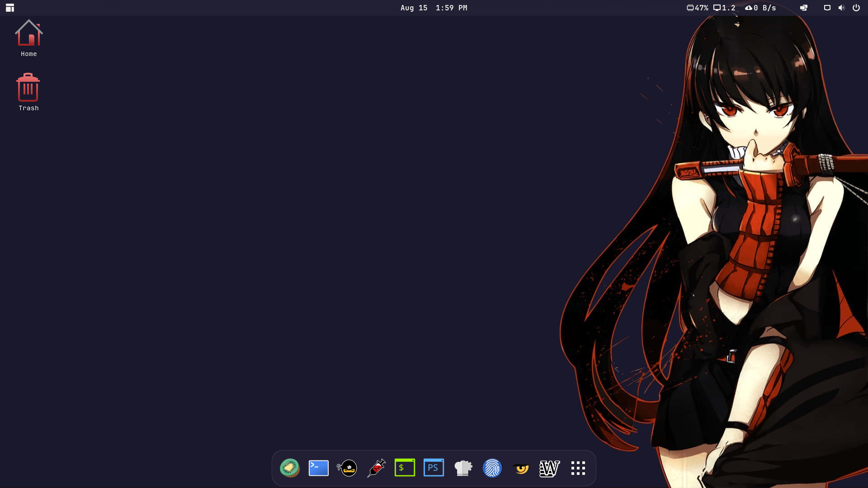Open the clipboard manager in the system tray
868x488 pixels.
803,8
